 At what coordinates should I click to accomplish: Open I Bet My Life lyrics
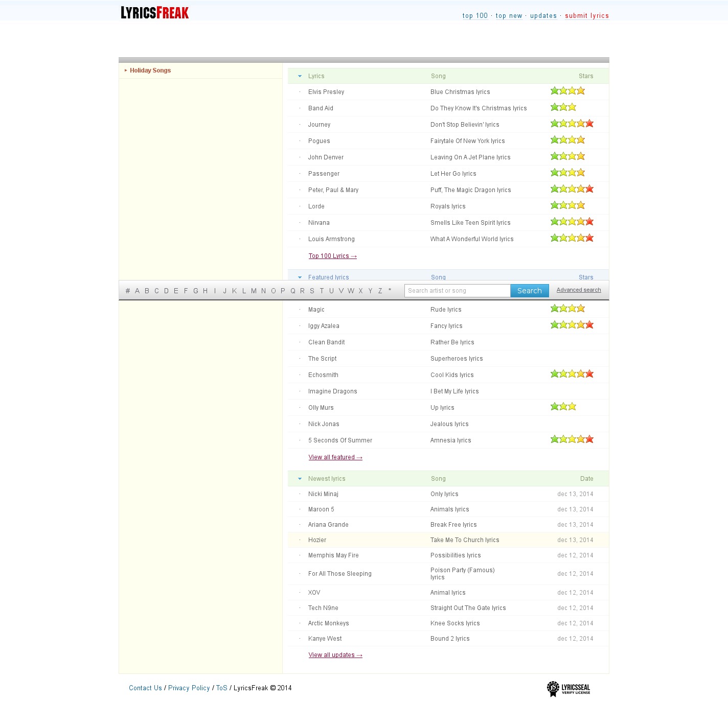[x=454, y=391]
